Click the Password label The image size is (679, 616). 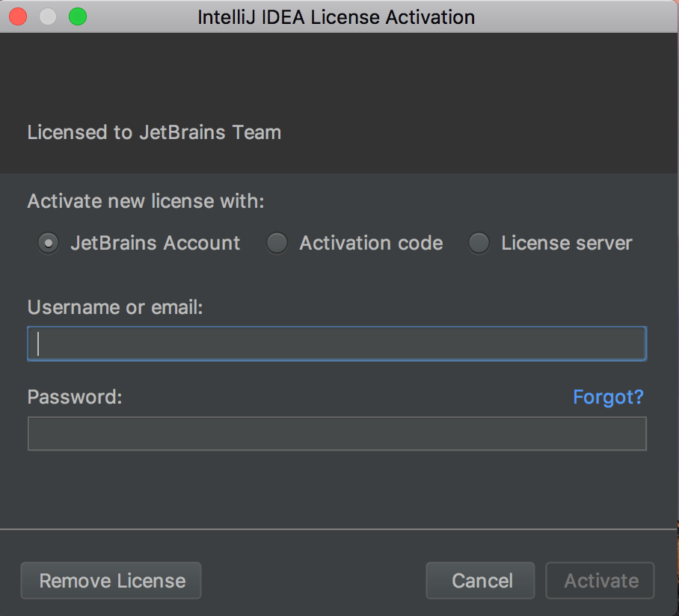coord(74,397)
